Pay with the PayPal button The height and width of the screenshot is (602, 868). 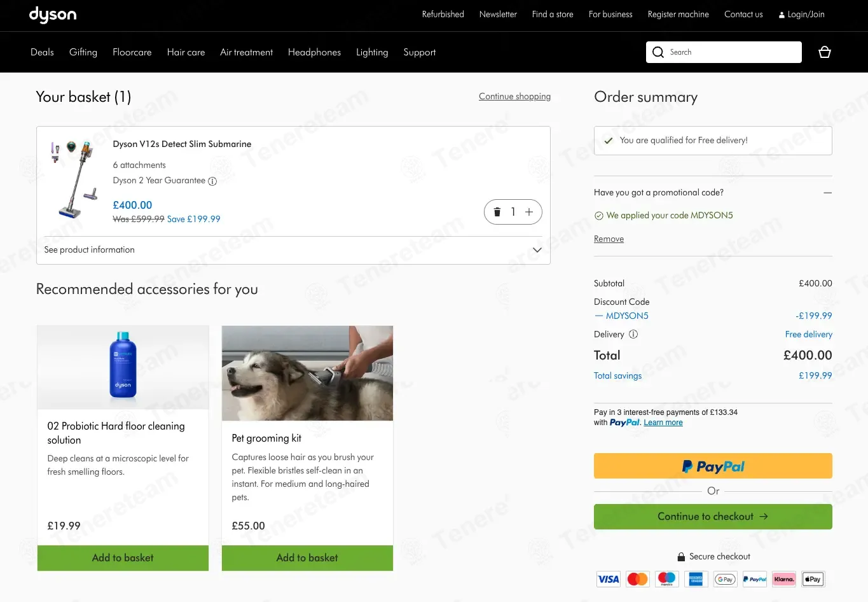point(712,466)
